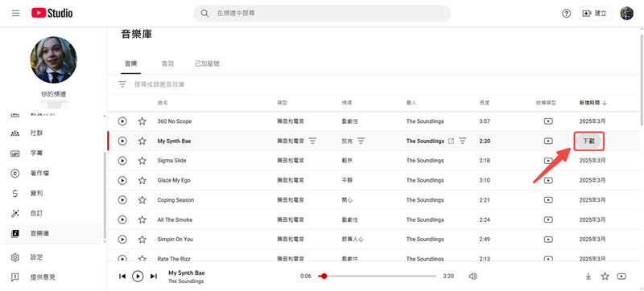Star the Glaze My Ego track
Screen dimensions: 644x291
point(142,180)
